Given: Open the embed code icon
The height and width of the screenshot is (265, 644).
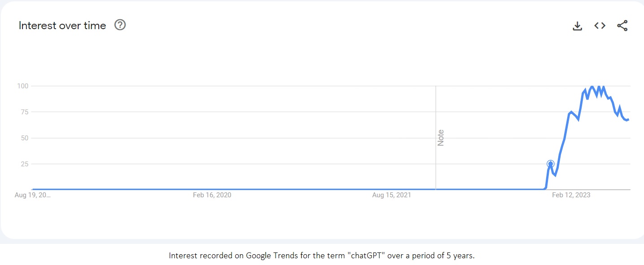Looking at the screenshot, I should [600, 26].
